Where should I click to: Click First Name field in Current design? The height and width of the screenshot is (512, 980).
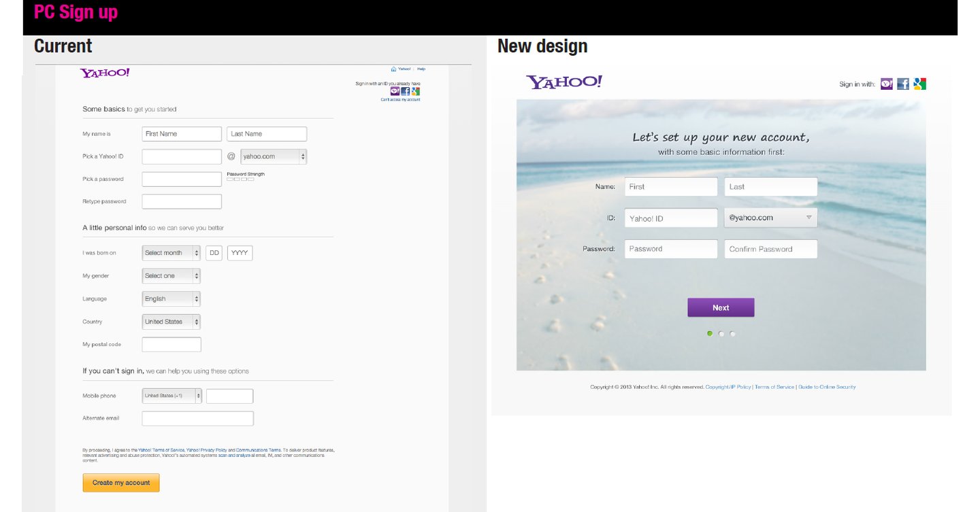(x=182, y=134)
